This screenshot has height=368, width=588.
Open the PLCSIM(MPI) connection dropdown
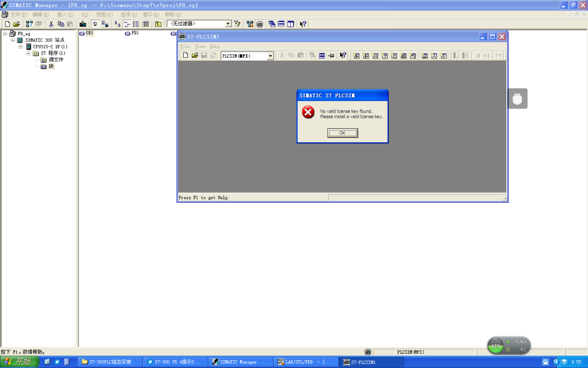click(x=270, y=56)
